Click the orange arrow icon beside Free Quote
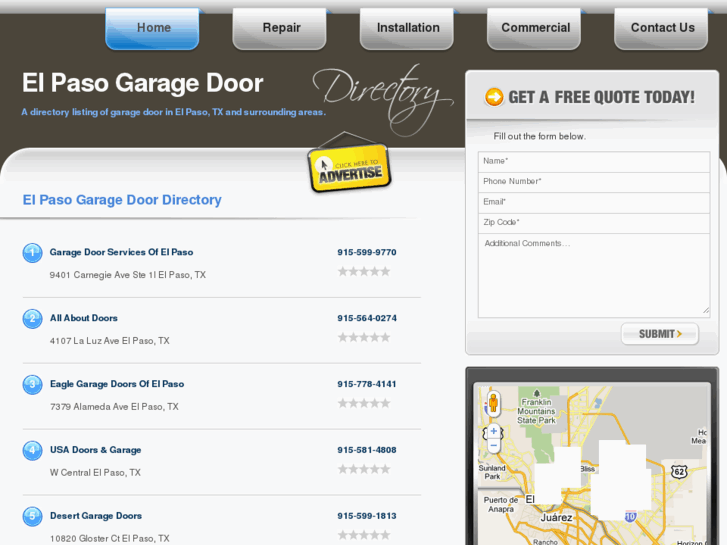 point(494,97)
